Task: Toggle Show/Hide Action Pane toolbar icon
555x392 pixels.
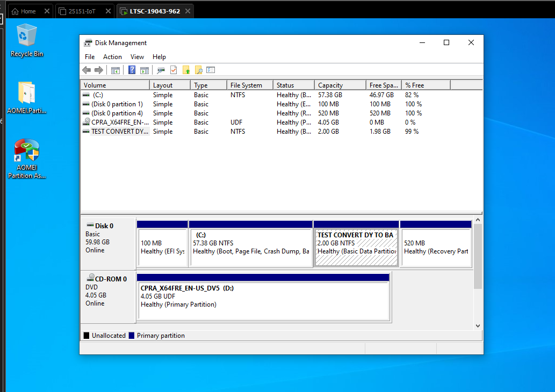Action: pyautogui.click(x=145, y=70)
